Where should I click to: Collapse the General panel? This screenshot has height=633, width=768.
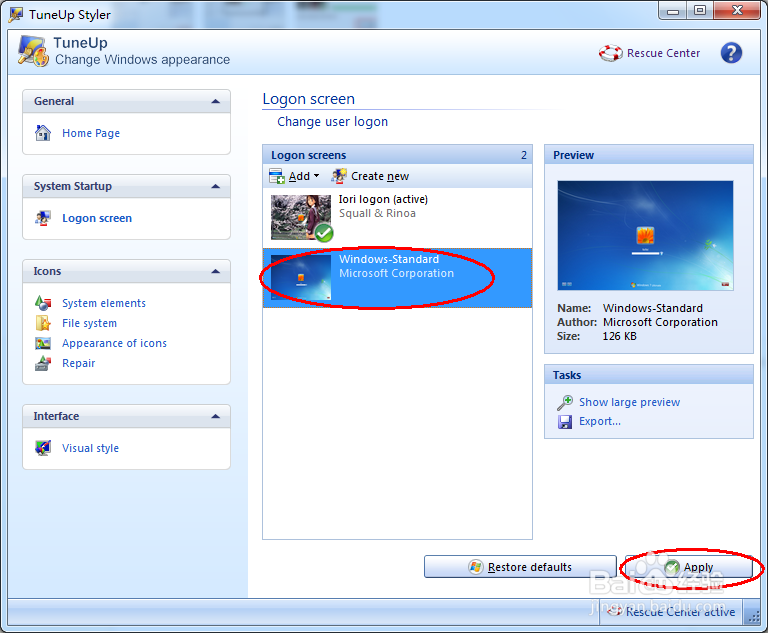click(x=216, y=101)
